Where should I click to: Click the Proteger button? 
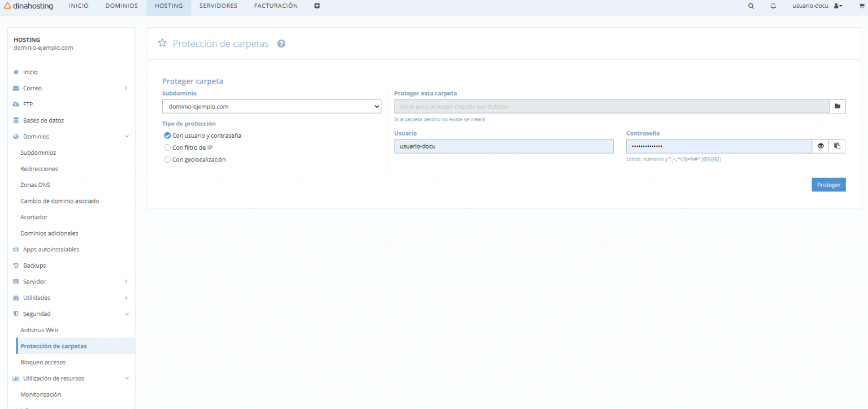point(828,184)
